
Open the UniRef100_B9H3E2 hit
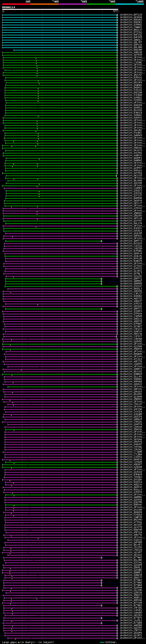tap(131, 22)
